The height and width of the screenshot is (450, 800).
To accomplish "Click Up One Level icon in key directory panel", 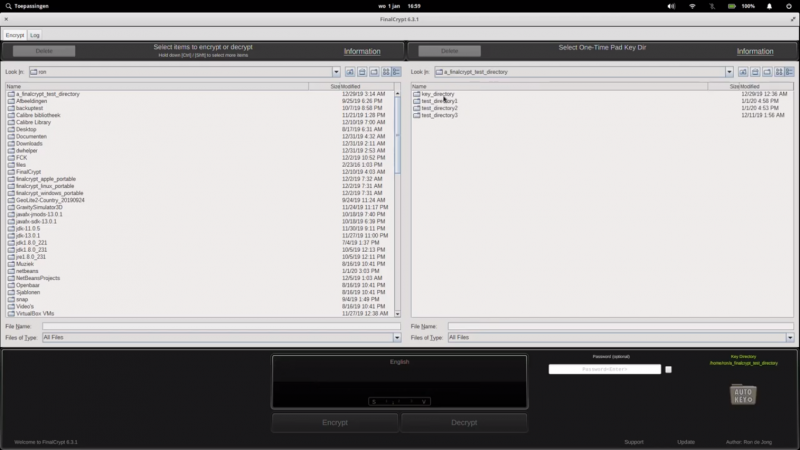I will pos(743,72).
